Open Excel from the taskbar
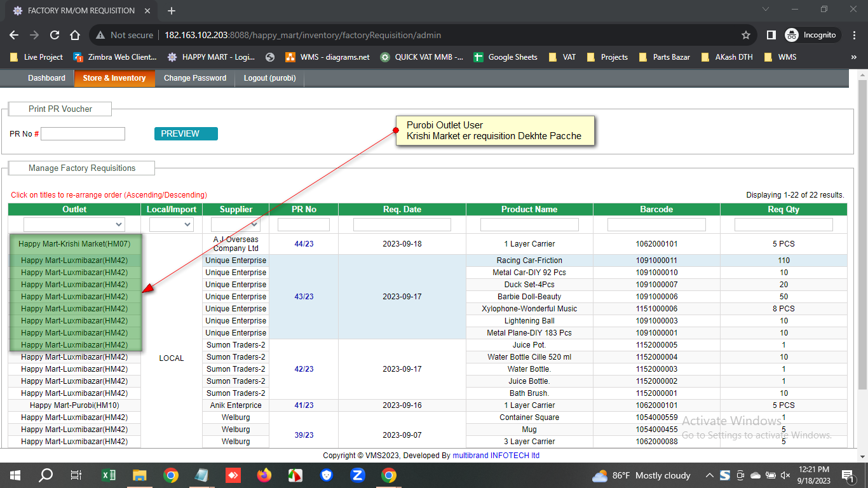This screenshot has width=868, height=488. click(109, 475)
